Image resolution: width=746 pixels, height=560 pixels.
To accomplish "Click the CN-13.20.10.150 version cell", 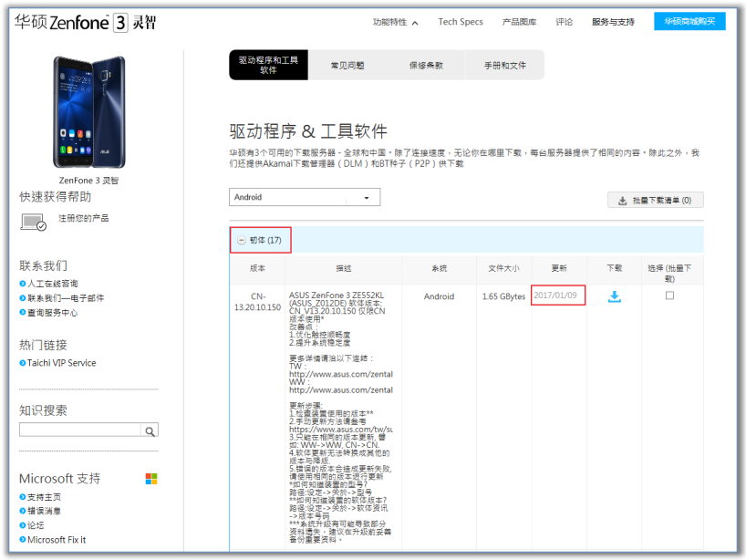I will pos(257,302).
